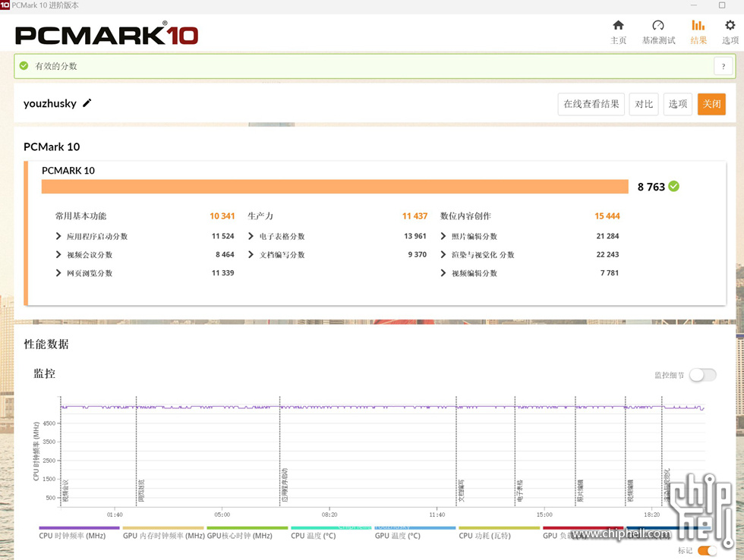The width and height of the screenshot is (744, 560).
Task: Select the 结果 results bar-chart icon
Action: (x=698, y=25)
